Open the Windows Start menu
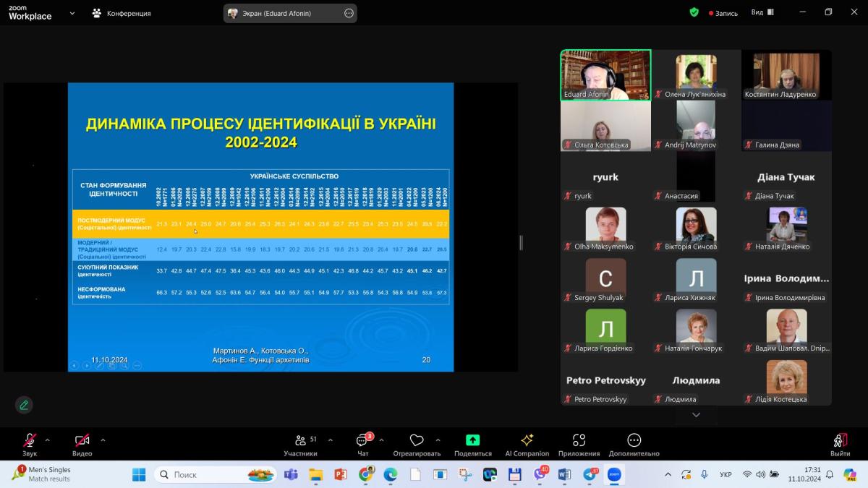Screen dimensions: 868x488 [138, 474]
